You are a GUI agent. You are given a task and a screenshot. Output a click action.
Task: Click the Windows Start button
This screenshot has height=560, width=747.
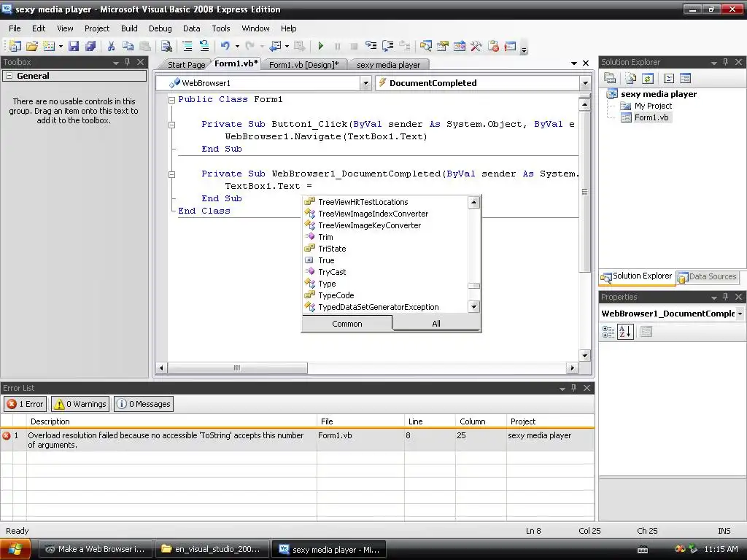click(16, 549)
